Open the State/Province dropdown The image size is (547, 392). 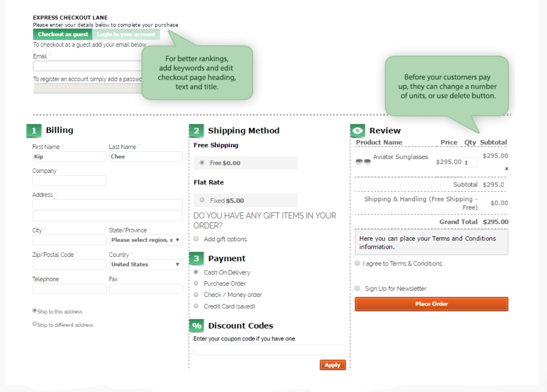[146, 240]
